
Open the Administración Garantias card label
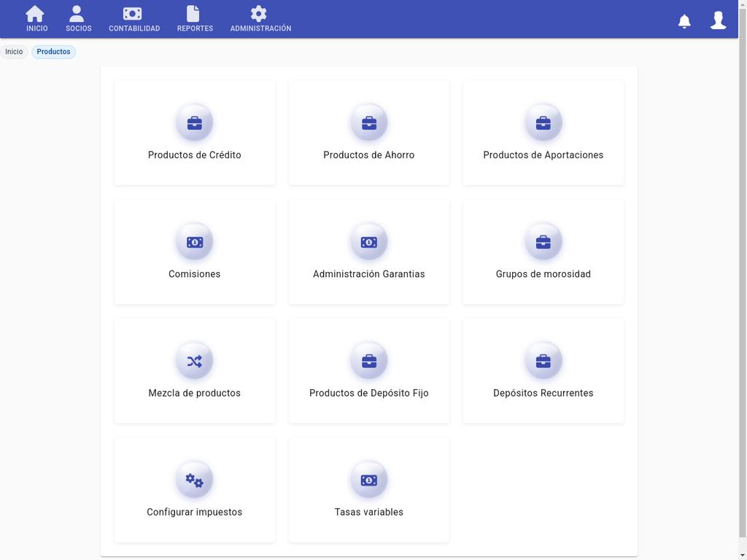368,274
